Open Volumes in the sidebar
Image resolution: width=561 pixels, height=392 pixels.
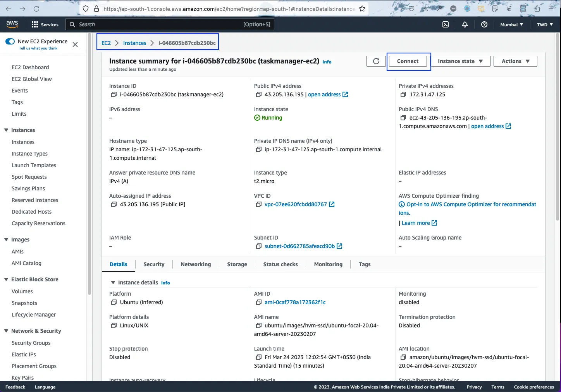(x=22, y=291)
